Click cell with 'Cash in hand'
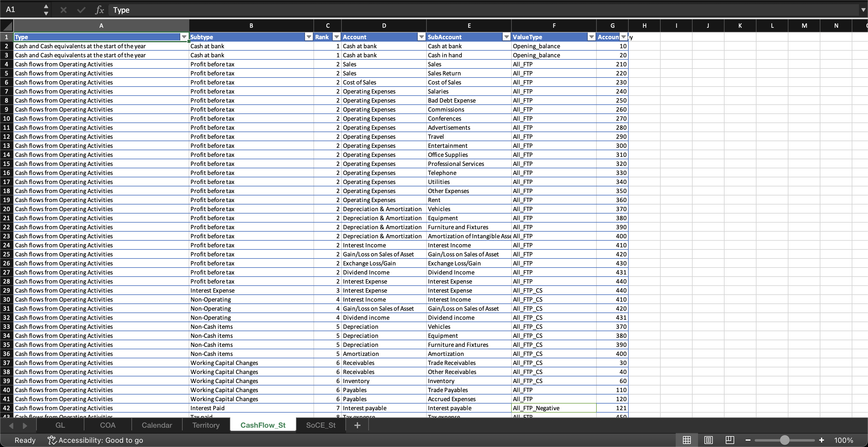This screenshot has width=868, height=447. click(469, 55)
